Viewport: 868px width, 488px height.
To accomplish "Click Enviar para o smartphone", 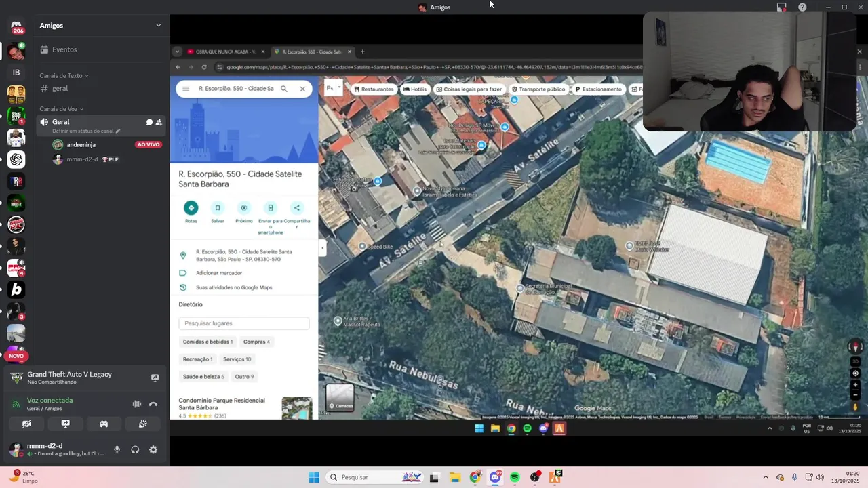I will (x=271, y=218).
